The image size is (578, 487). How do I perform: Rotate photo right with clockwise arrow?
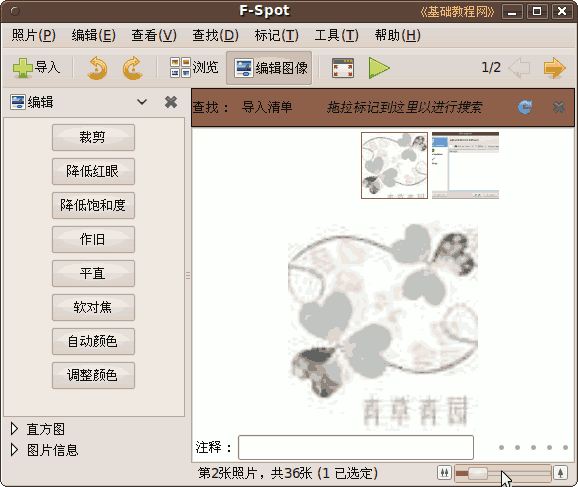[x=132, y=68]
